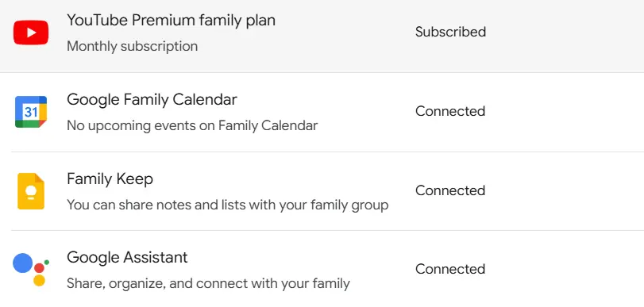Click Connected status next to Family Keep
The width and height of the screenshot is (644, 307).
point(450,190)
